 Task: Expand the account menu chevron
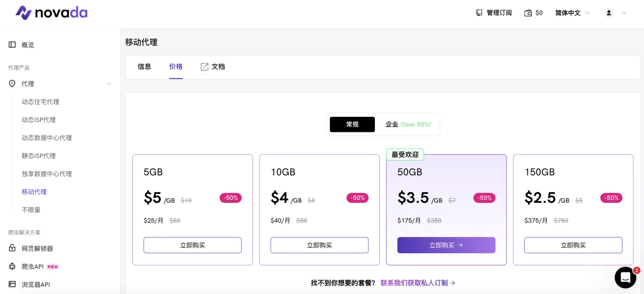tap(624, 13)
